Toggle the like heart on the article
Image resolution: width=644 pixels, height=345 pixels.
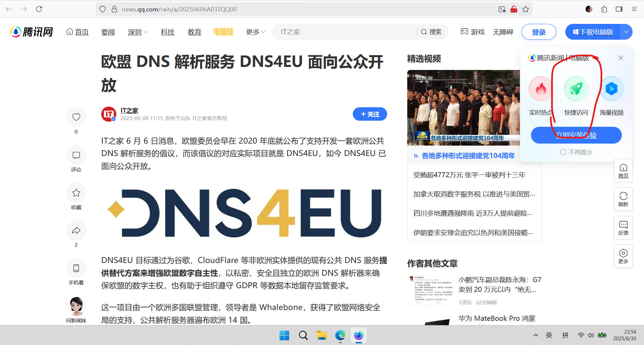pos(76,117)
